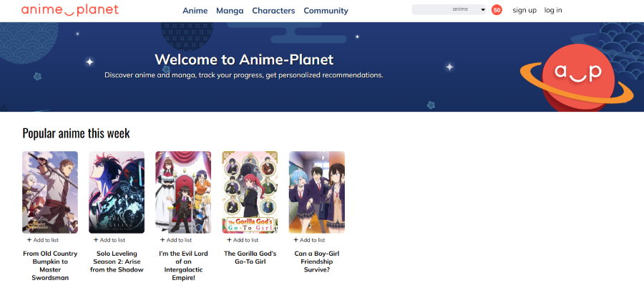
Task: Open The Gorilla God's Go-To Girl poster
Action: 250,192
